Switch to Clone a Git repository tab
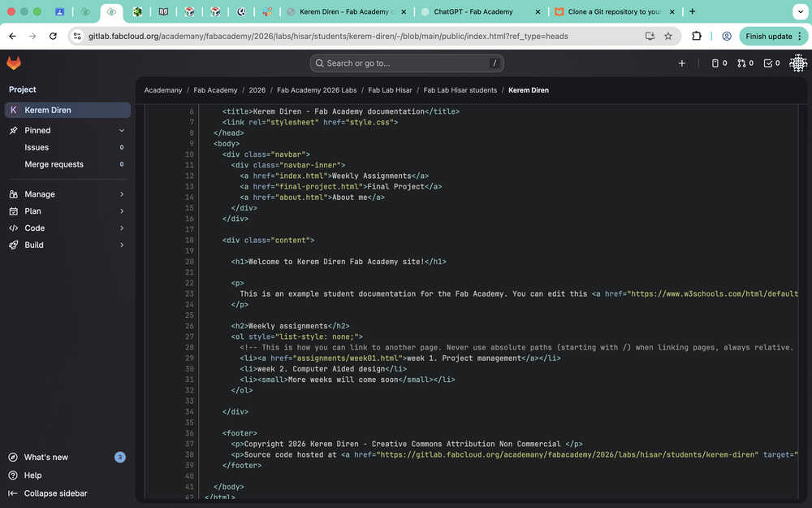Image resolution: width=812 pixels, height=508 pixels. (x=613, y=12)
